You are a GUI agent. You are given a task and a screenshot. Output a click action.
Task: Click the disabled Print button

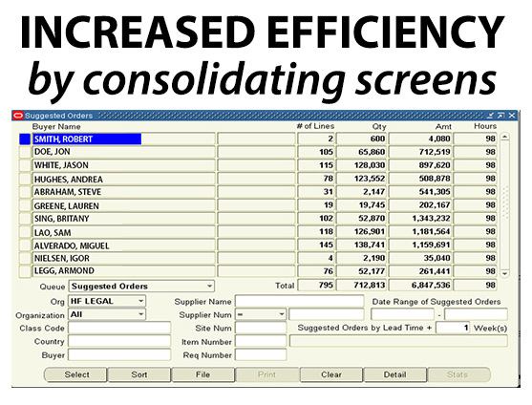267,374
